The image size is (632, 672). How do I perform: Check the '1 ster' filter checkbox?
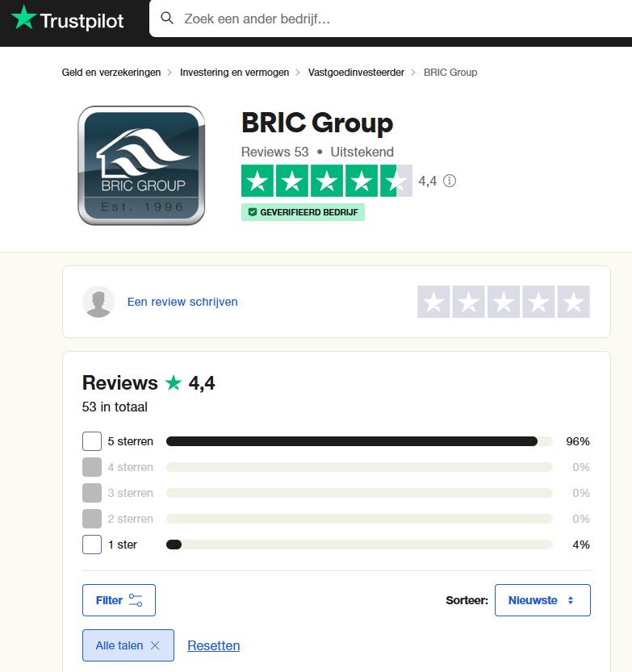(92, 545)
